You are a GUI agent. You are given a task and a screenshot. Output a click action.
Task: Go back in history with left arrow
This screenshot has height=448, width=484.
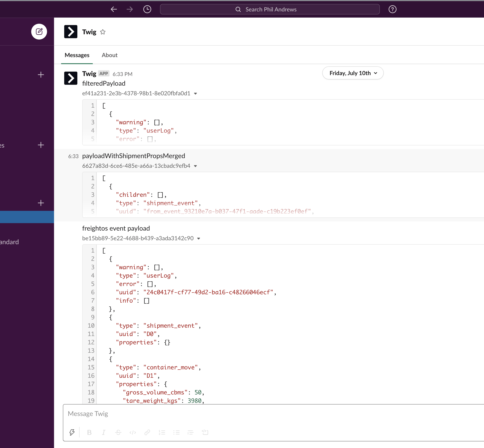114,9
